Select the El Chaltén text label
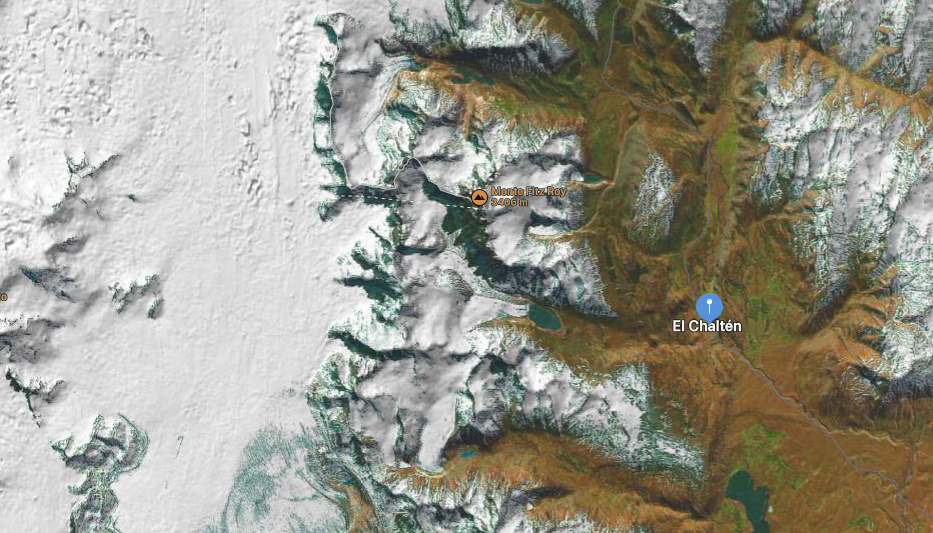 (x=707, y=326)
